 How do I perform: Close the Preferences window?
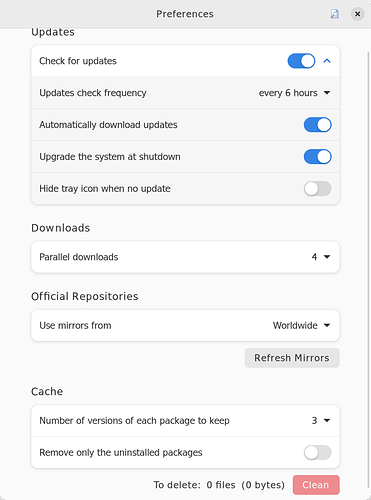point(357,14)
